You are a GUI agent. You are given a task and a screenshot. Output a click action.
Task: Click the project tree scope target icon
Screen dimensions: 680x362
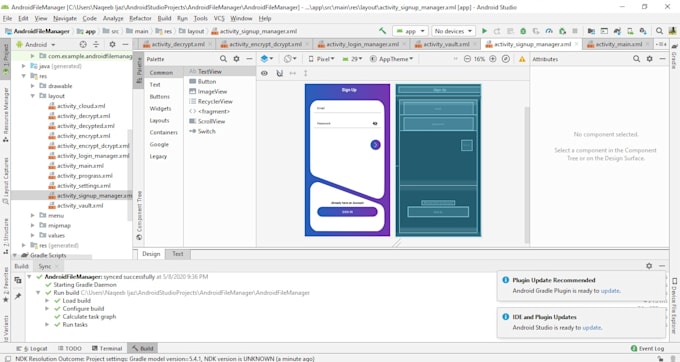click(x=83, y=44)
